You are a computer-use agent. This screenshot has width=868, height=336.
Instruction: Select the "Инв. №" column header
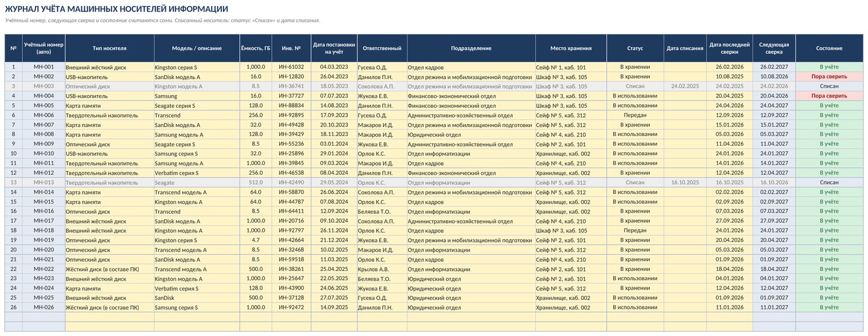(x=292, y=48)
